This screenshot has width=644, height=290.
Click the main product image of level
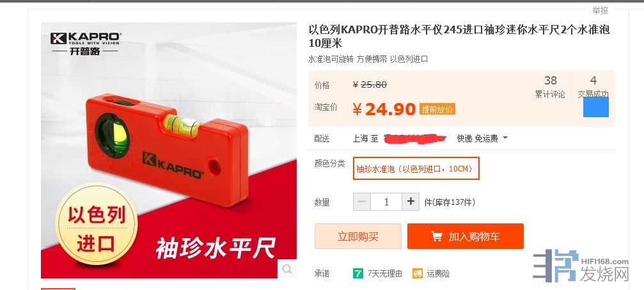[169, 150]
